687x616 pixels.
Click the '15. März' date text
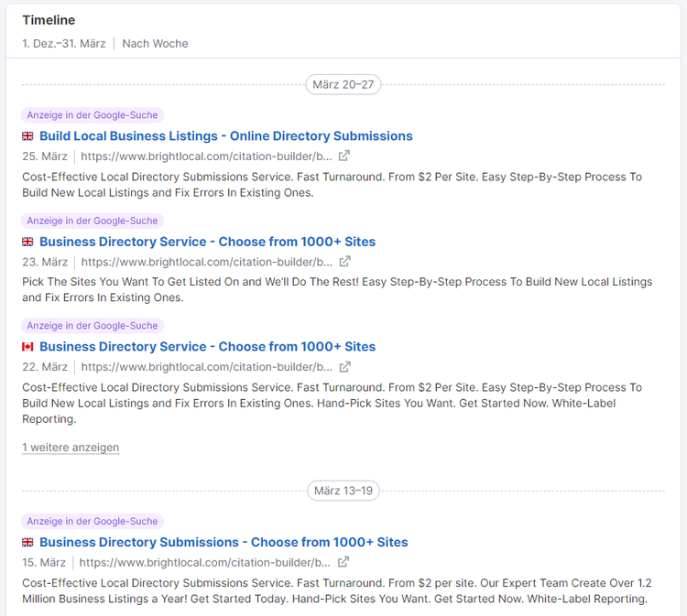click(x=44, y=562)
